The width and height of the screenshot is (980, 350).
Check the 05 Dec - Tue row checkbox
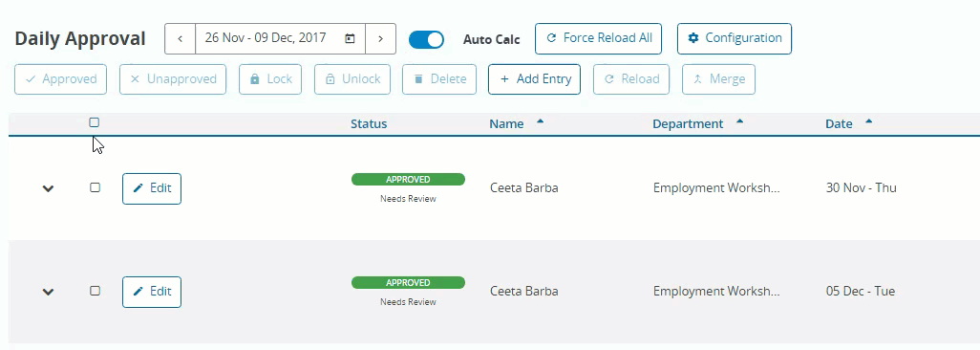(x=95, y=291)
